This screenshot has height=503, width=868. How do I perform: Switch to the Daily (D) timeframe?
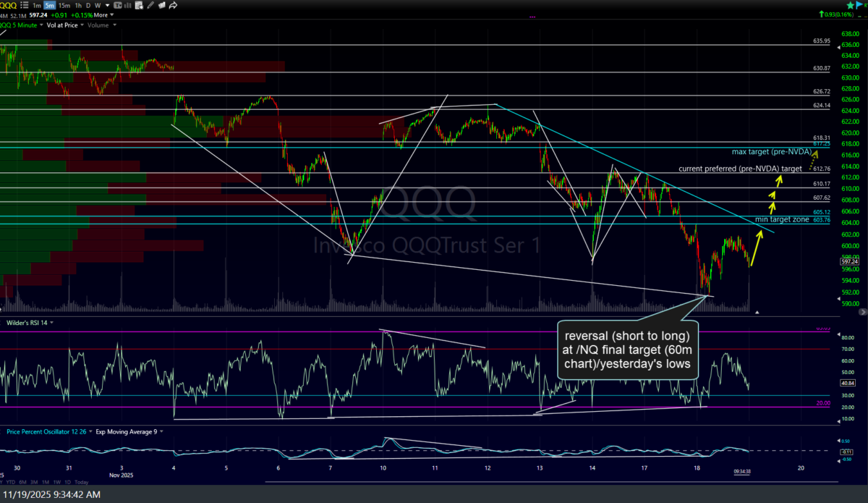[x=88, y=5]
